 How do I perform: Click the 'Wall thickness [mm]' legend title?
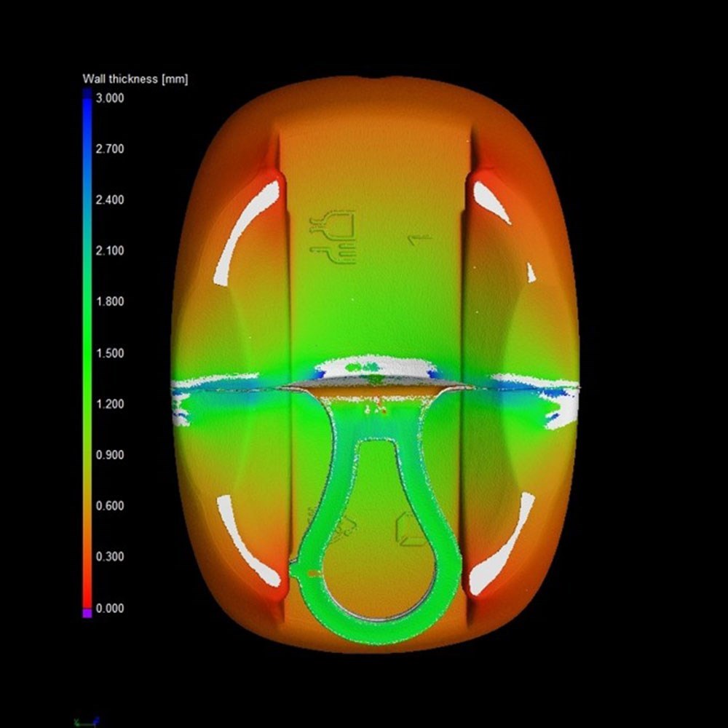(135, 79)
